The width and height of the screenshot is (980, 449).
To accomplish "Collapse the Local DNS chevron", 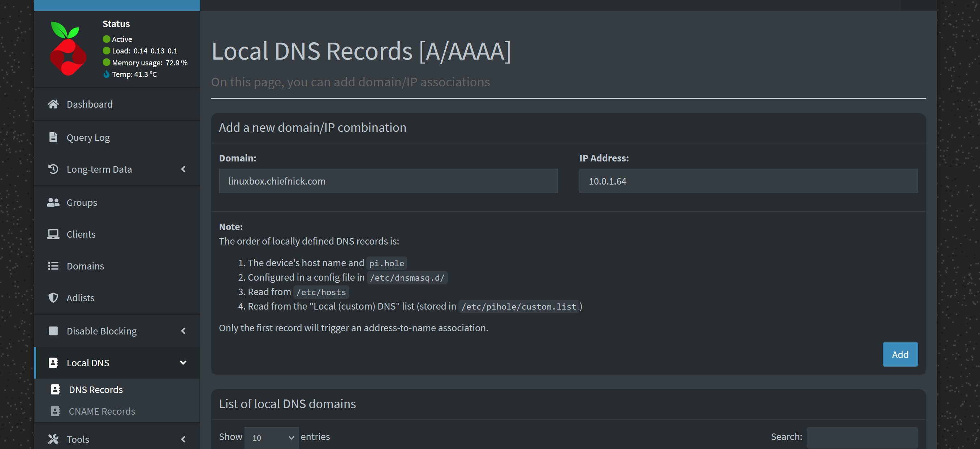I will point(183,363).
